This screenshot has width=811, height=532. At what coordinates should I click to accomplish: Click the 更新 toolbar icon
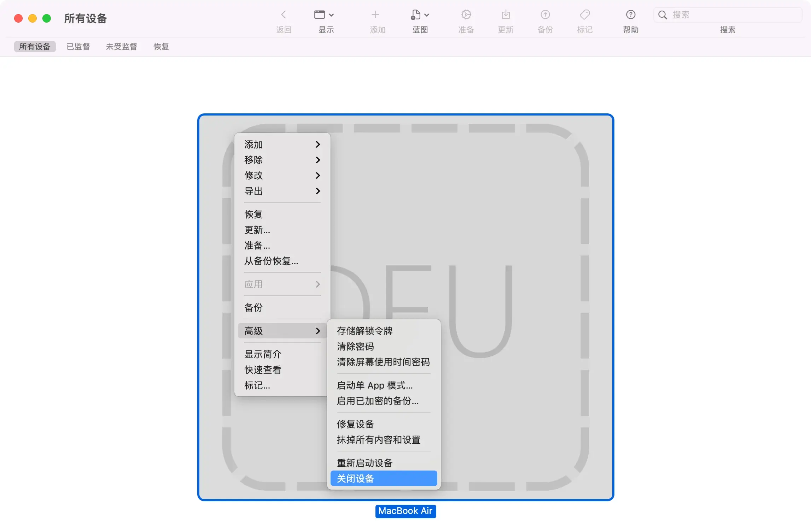[x=506, y=14]
